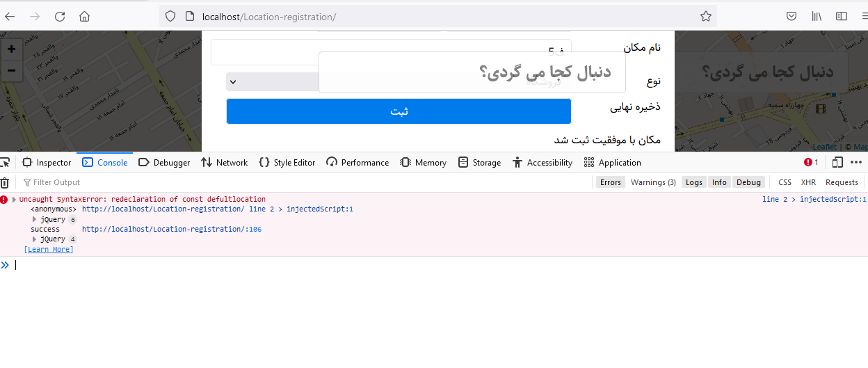The width and height of the screenshot is (868, 368).
Task: Zoom in on the map
Action: 11,49
